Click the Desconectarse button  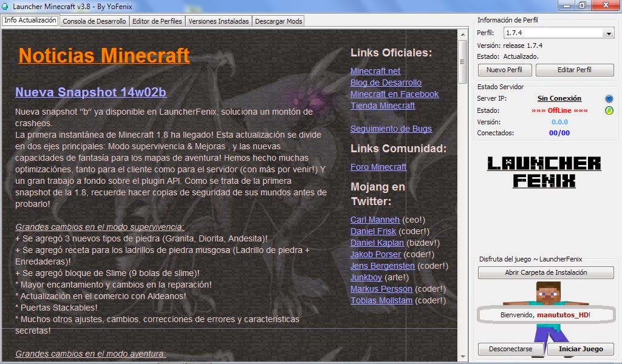click(511, 349)
